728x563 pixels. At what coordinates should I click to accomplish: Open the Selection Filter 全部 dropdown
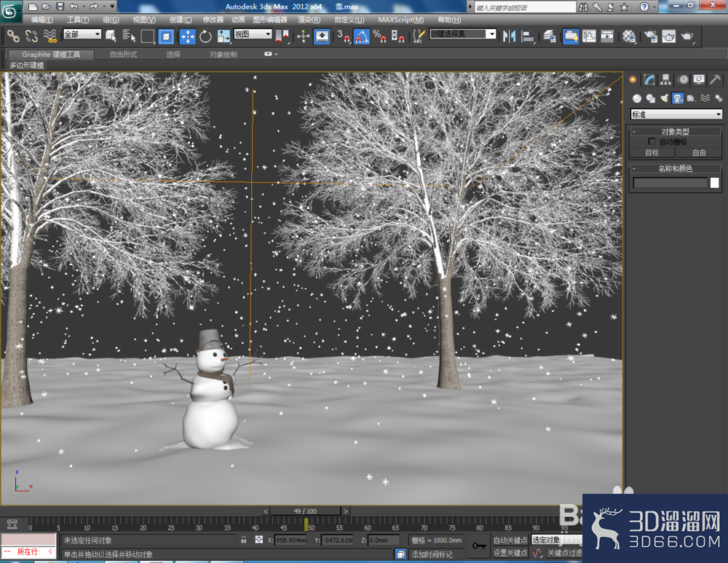click(x=82, y=34)
